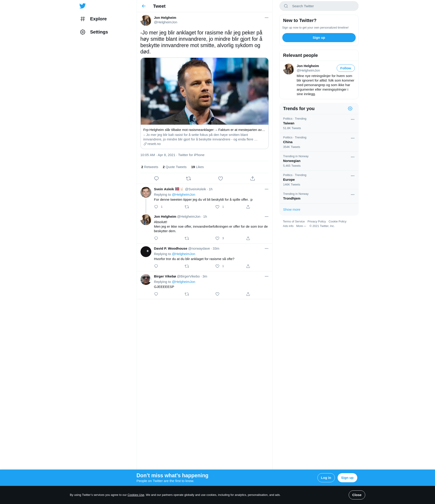Open Explore in sidebar

[x=98, y=19]
